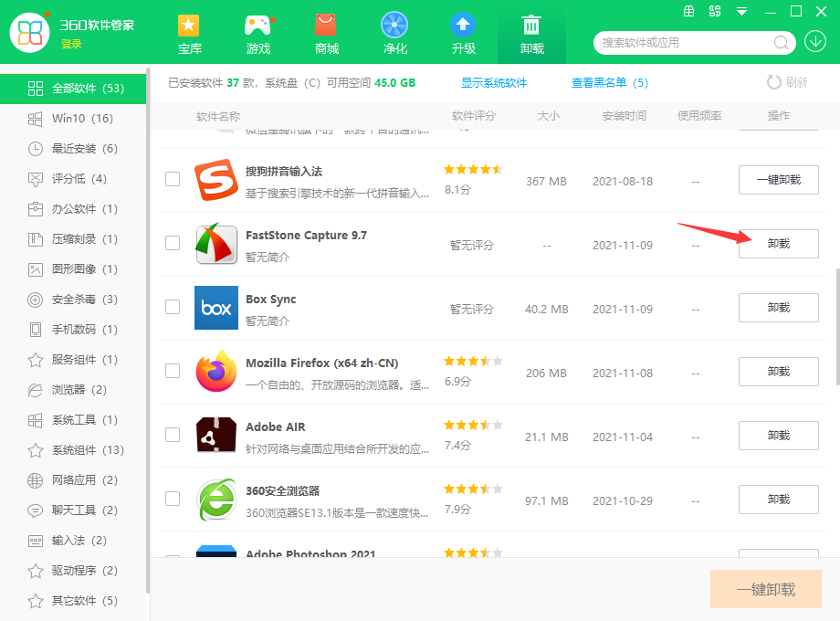
Task: Click the Mozilla Firefox app icon
Action: [x=215, y=372]
